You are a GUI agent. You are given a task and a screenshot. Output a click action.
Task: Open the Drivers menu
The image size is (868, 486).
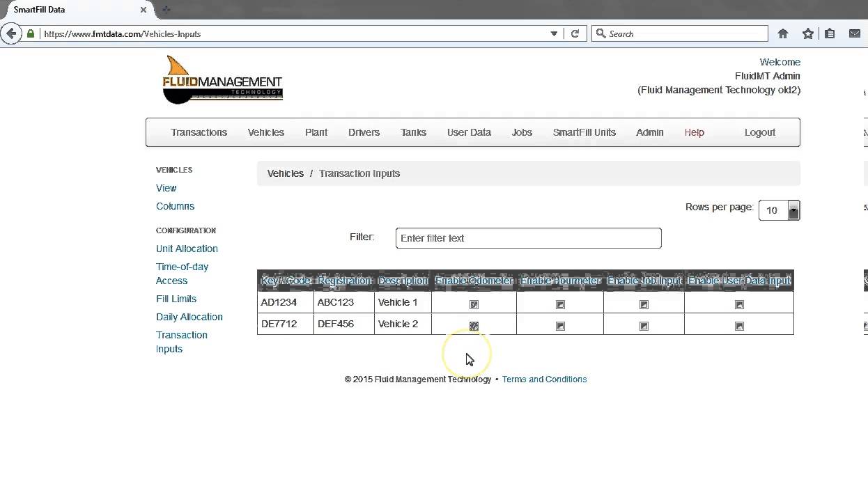(x=364, y=132)
